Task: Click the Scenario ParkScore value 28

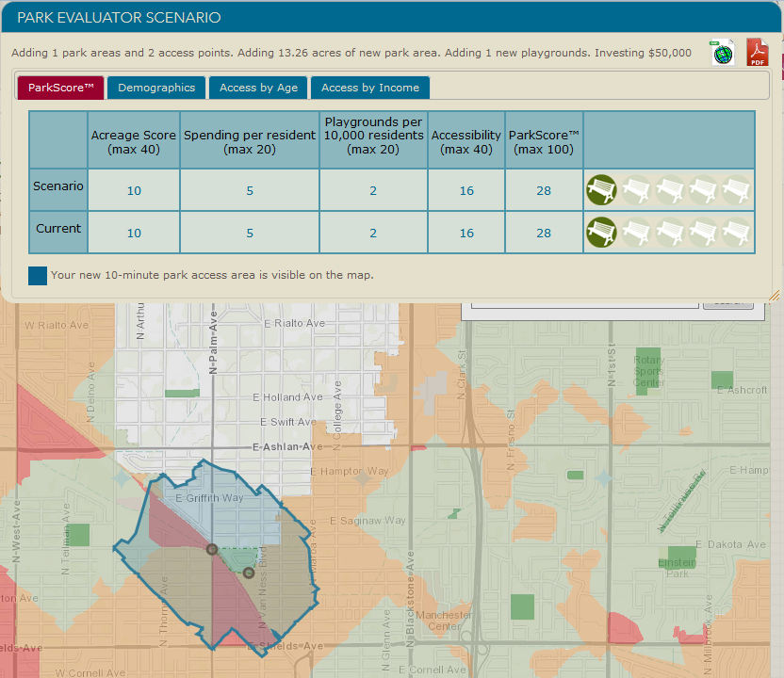Action: point(544,190)
